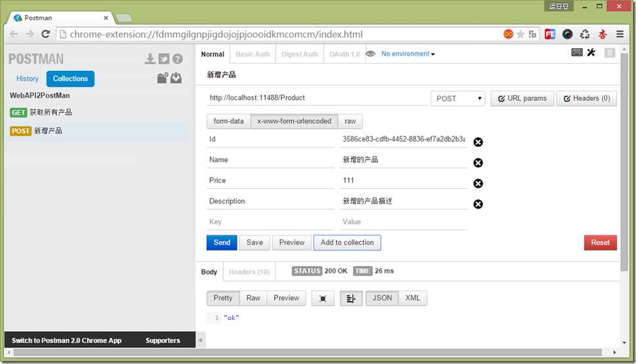Toggle the response line wrap icon
The width and height of the screenshot is (636, 364).
[351, 298]
